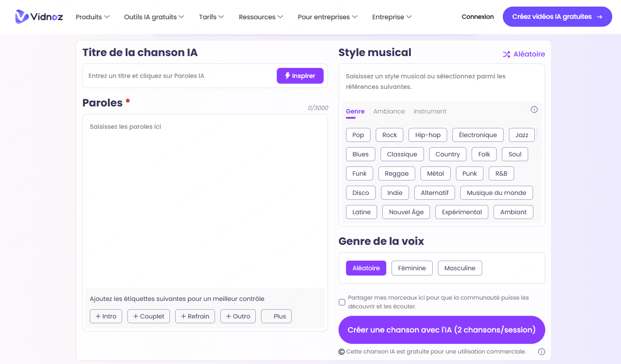
Task: Select the Jazz genre tag
Action: click(x=522, y=135)
